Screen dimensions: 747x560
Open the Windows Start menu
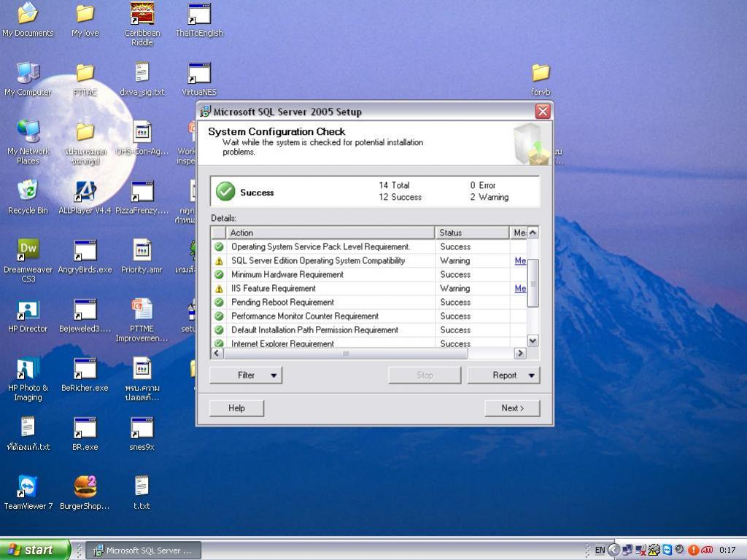[34, 550]
